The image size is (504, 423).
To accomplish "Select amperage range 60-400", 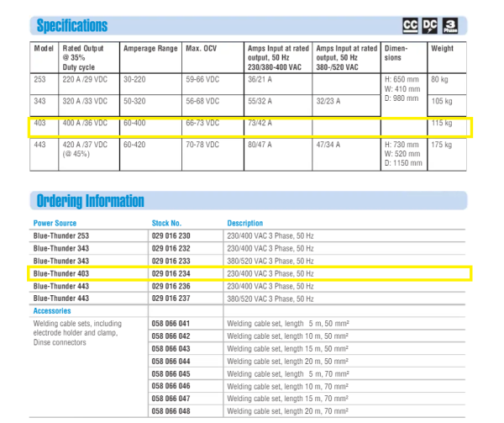I will [134, 123].
